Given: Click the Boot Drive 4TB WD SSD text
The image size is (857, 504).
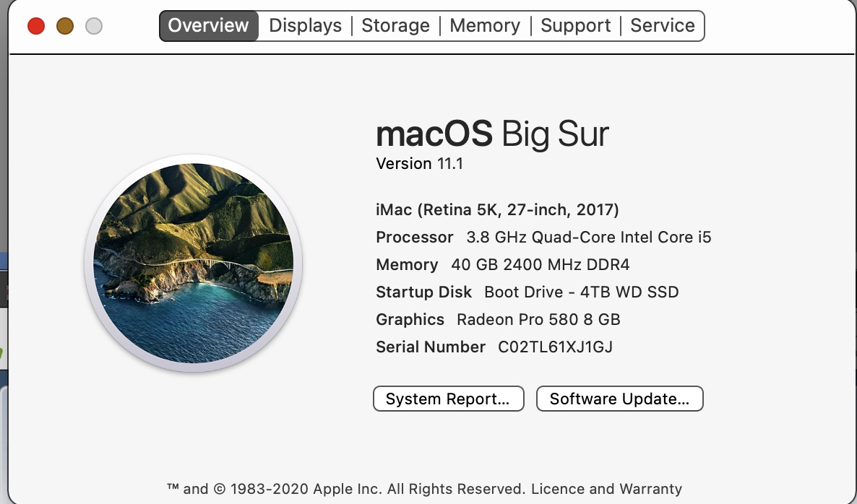Looking at the screenshot, I should (x=582, y=292).
